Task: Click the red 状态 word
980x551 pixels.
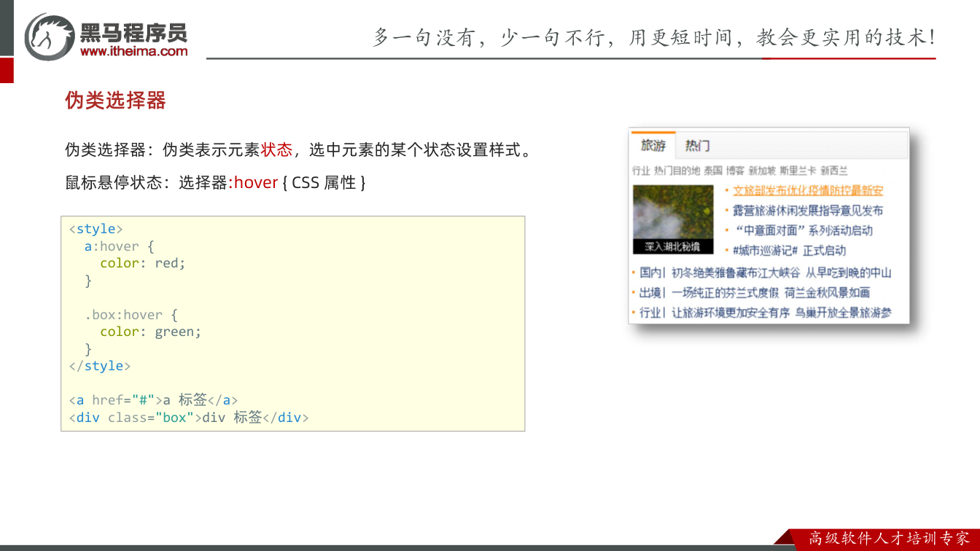Action: [276, 150]
